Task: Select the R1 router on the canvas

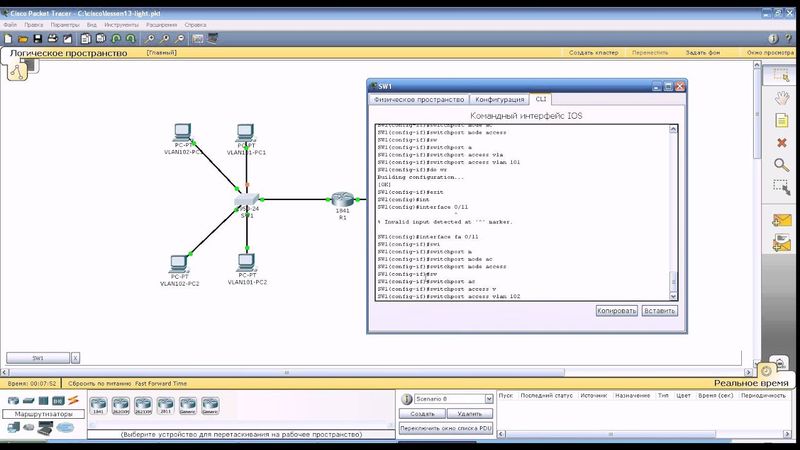Action: click(342, 199)
